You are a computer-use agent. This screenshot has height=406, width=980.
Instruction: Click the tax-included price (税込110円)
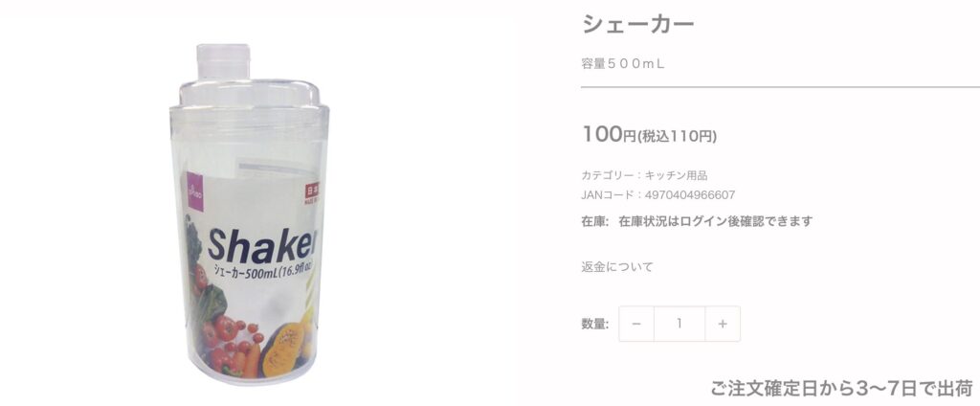click(677, 137)
